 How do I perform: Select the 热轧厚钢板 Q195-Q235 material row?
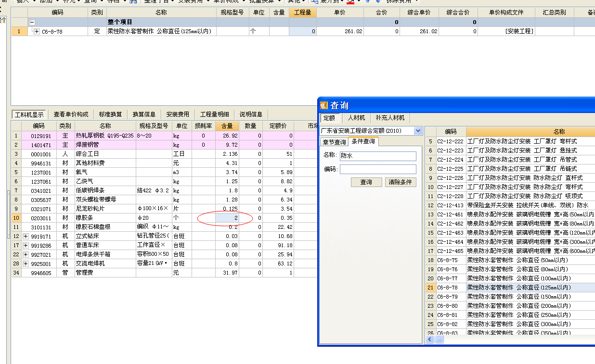pyautogui.click(x=164, y=136)
